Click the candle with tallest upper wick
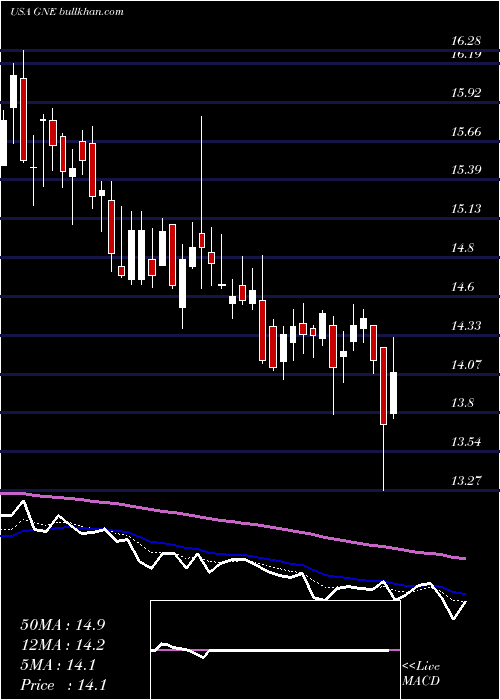 coord(201,240)
